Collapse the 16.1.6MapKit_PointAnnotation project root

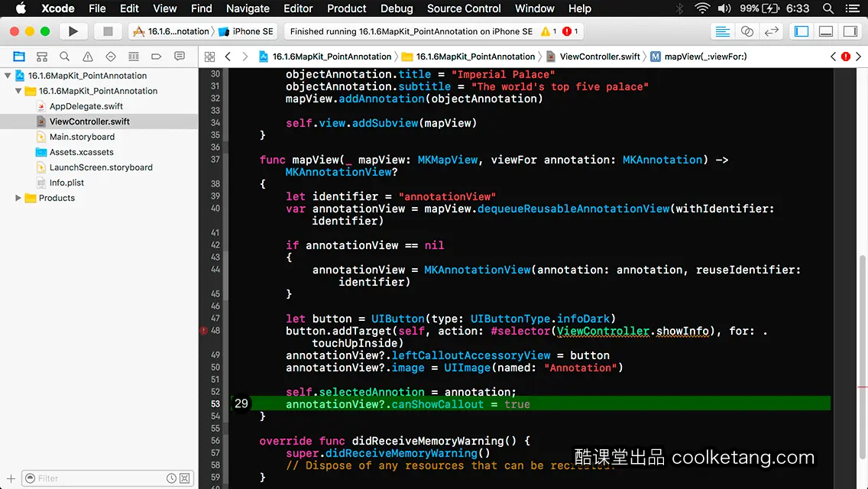click(x=8, y=76)
